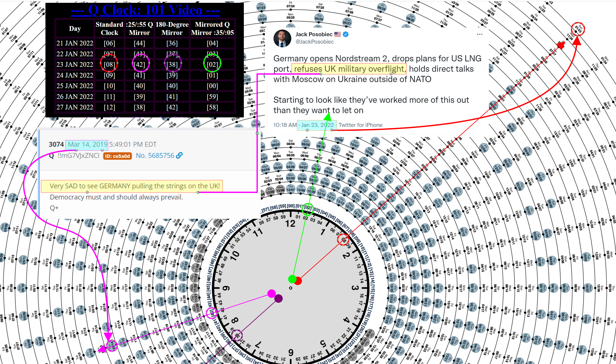Click [12] in the 27 JAN 2022 row
616x364 pixels.
click(109, 107)
